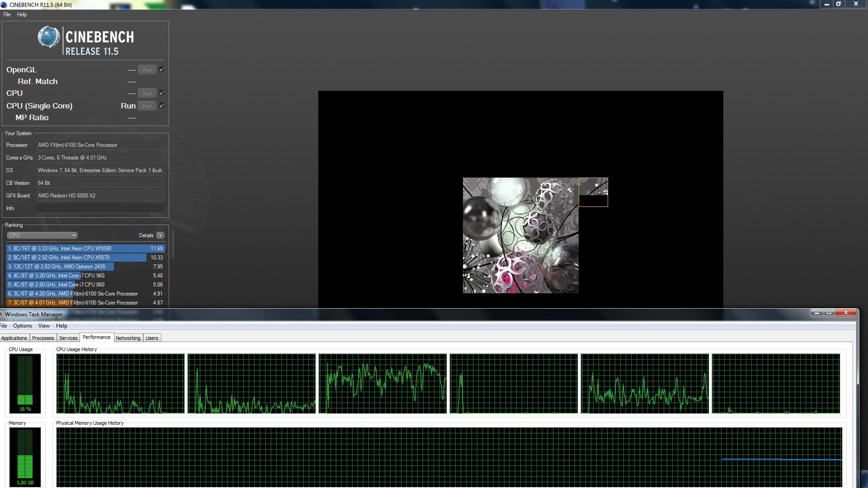The height and width of the screenshot is (488, 868).
Task: Click the CPU Usage gauge showing 18 %
Action: coord(25,383)
